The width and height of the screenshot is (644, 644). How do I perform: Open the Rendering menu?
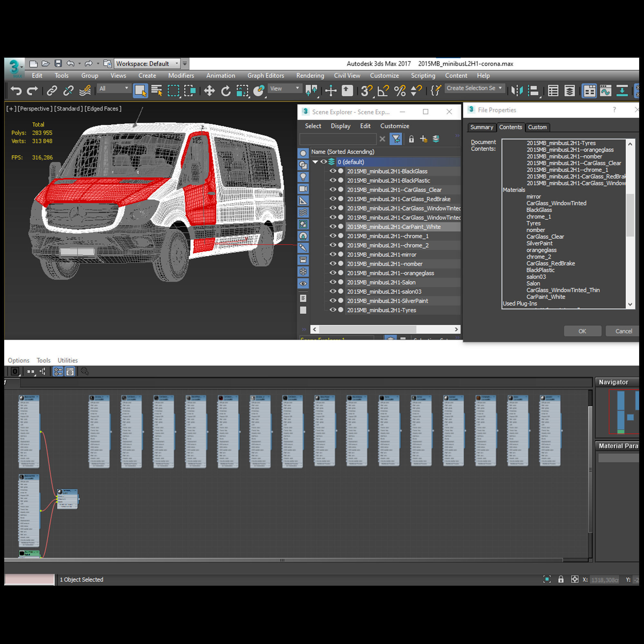point(310,76)
